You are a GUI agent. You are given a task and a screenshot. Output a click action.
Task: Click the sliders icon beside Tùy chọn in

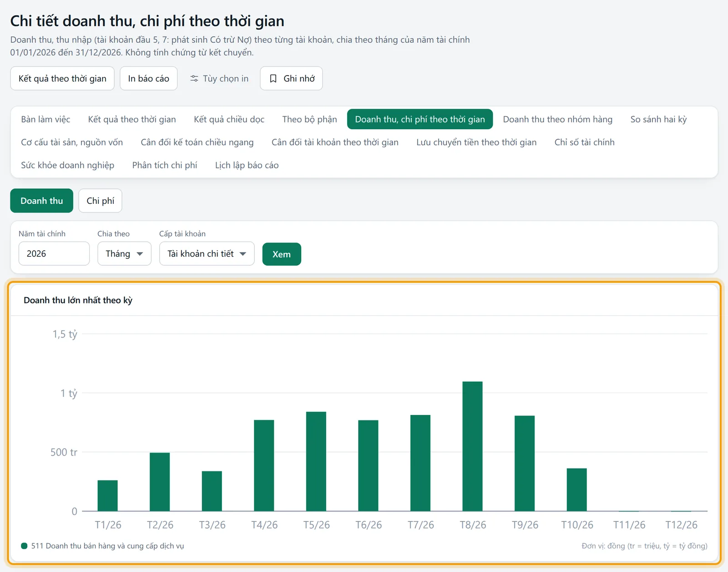[194, 79]
